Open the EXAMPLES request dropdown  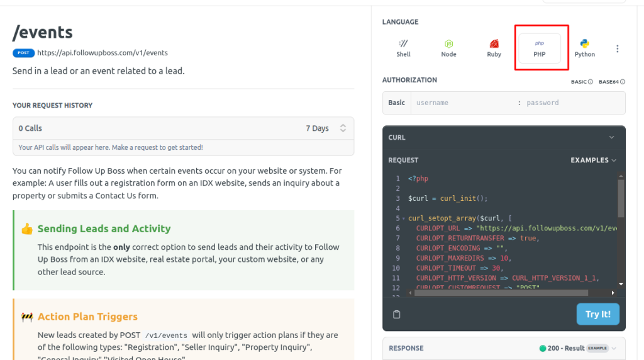click(593, 160)
